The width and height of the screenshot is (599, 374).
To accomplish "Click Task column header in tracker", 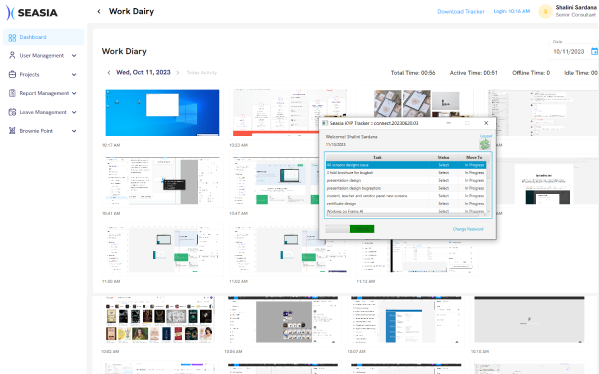I will tap(377, 157).
